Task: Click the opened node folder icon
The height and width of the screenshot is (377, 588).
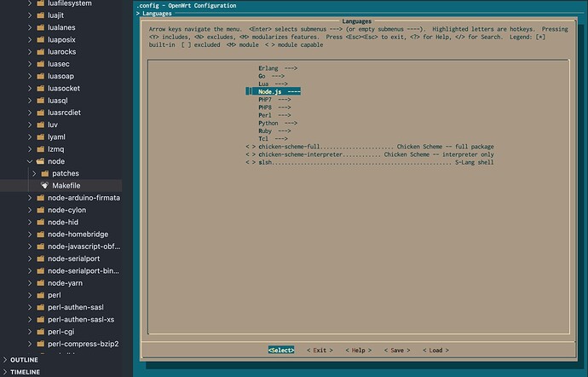Action: pyautogui.click(x=41, y=161)
